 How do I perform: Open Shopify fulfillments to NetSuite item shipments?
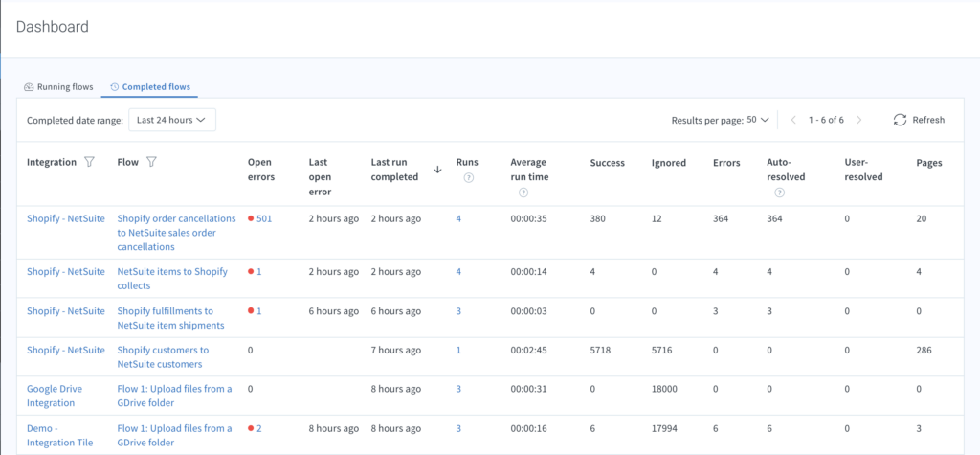170,318
